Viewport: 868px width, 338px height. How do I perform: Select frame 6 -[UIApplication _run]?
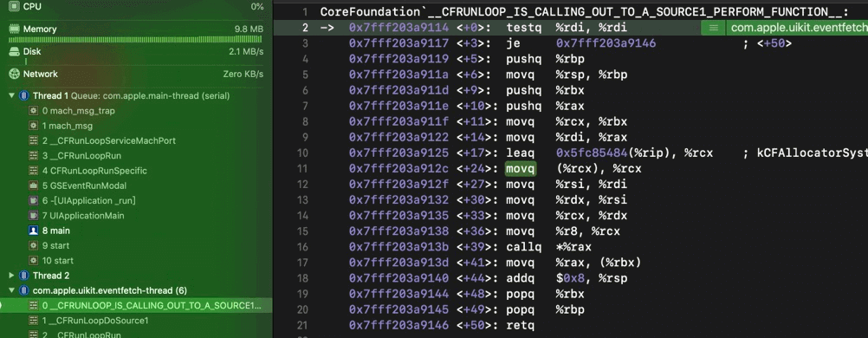tap(136, 200)
